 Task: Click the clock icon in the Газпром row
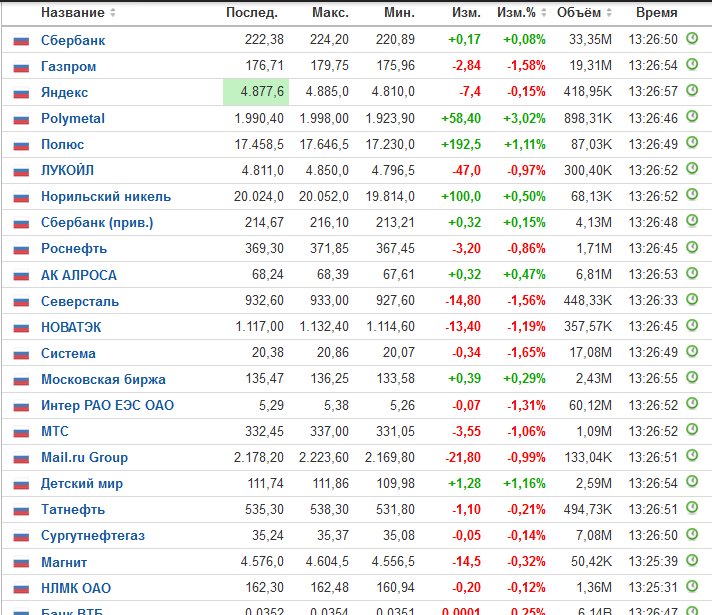[x=692, y=64]
